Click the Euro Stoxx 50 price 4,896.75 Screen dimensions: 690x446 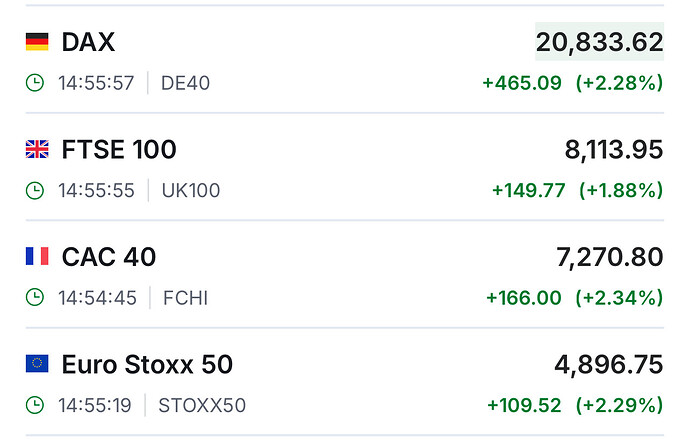tap(608, 365)
